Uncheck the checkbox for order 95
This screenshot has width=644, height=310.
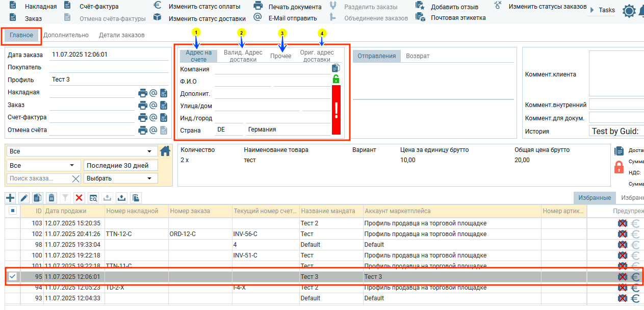(13, 276)
